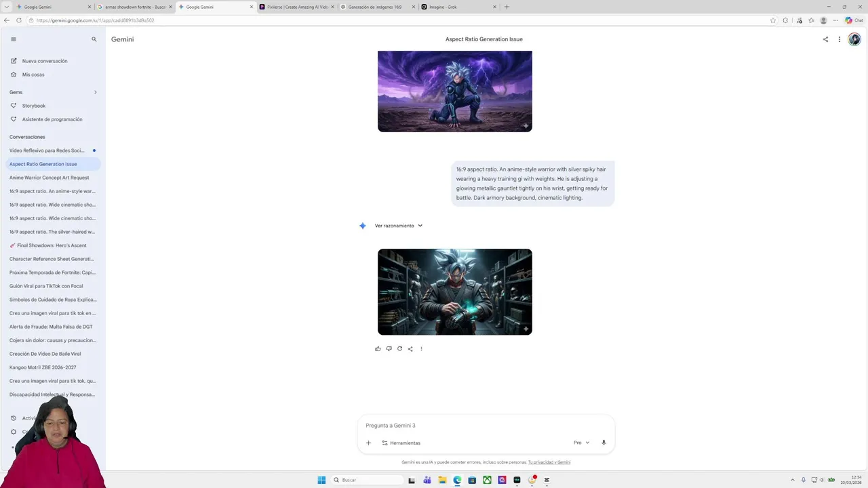Open the Pro model dropdown
This screenshot has width=868, height=488.
coord(581,443)
